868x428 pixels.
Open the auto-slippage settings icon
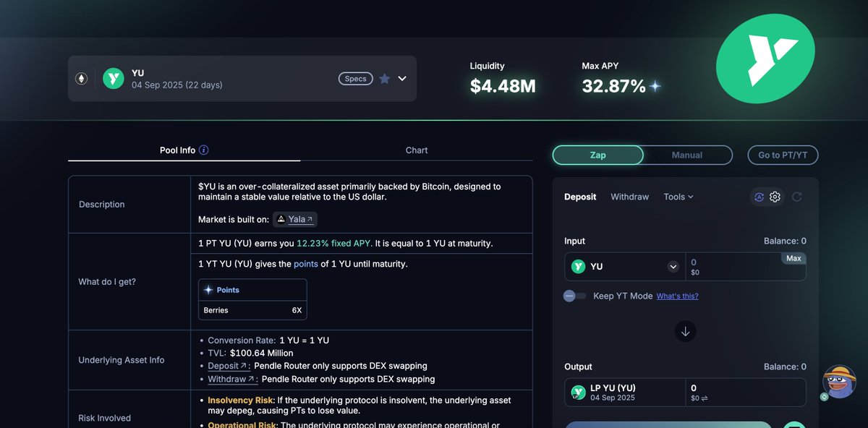tap(759, 197)
